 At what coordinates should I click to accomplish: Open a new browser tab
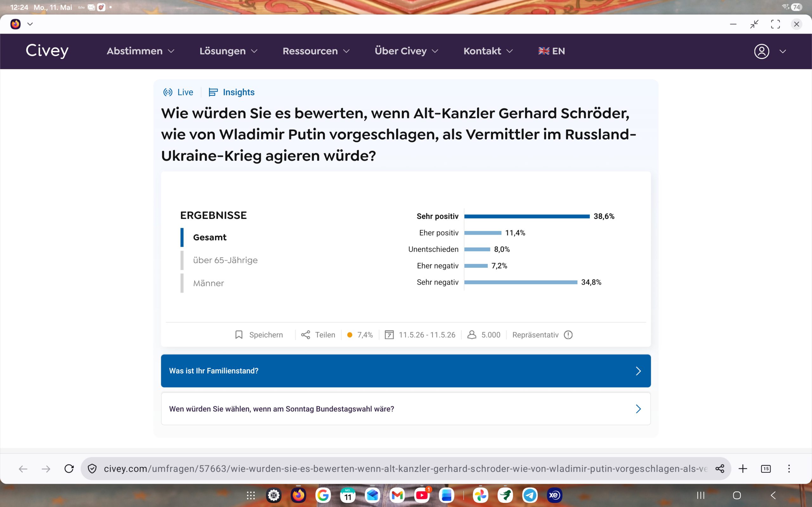tap(743, 469)
